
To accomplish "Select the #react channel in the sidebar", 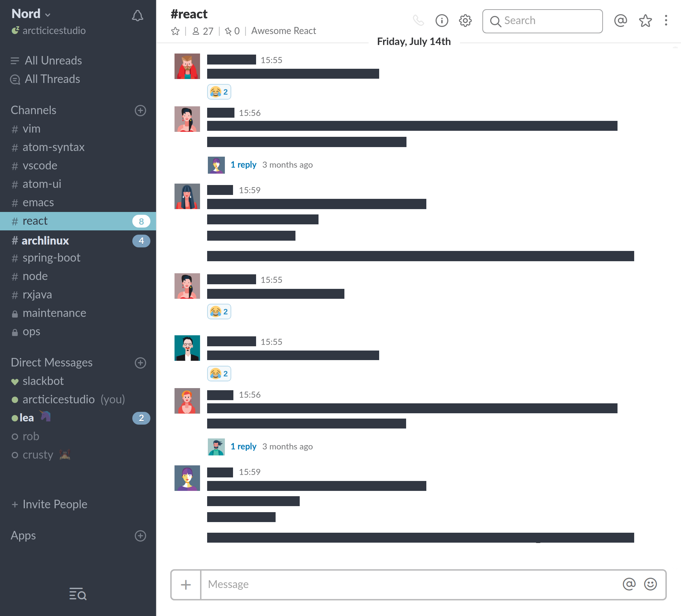I will 77,220.
